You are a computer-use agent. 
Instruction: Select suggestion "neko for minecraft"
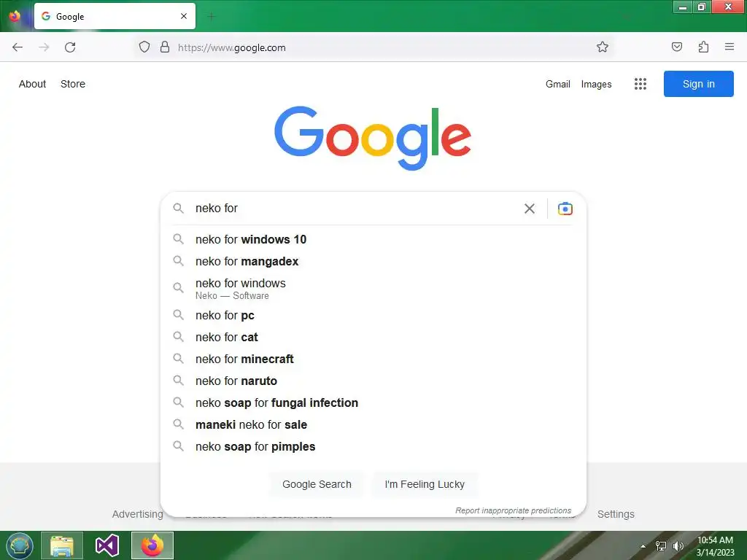(373, 359)
